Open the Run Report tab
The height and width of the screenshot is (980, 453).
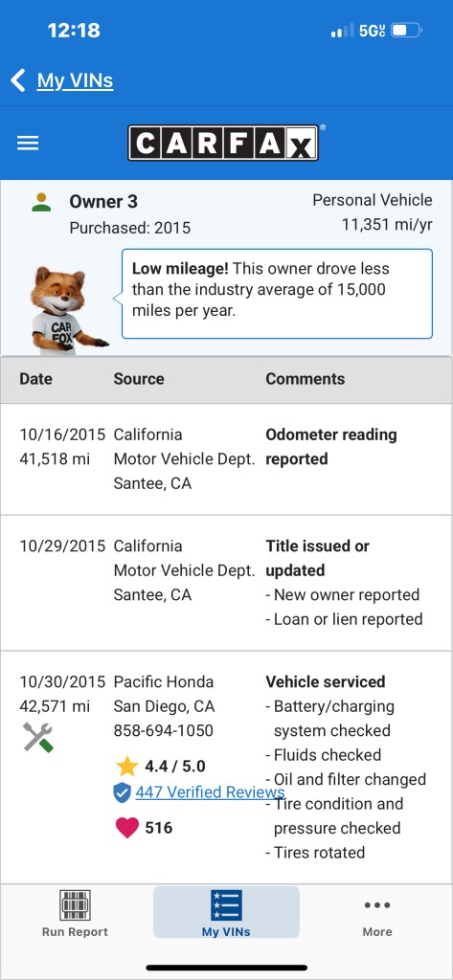point(75,913)
